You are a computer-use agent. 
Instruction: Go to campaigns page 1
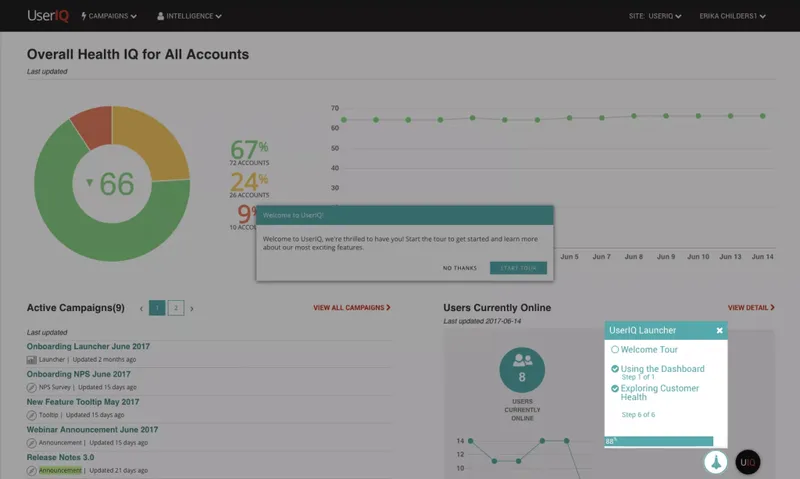157,308
